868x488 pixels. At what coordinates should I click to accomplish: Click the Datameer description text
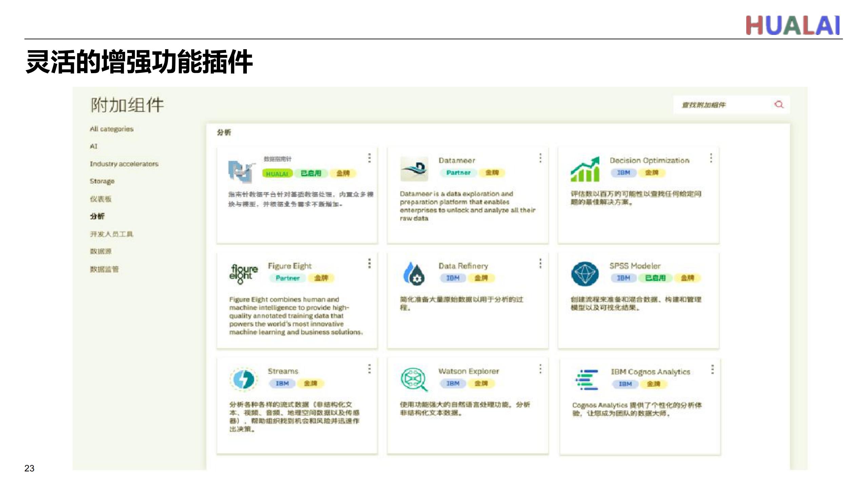point(467,206)
